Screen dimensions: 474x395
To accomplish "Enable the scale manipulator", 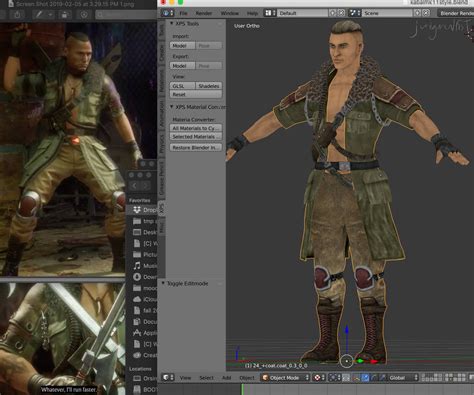I will [382, 378].
